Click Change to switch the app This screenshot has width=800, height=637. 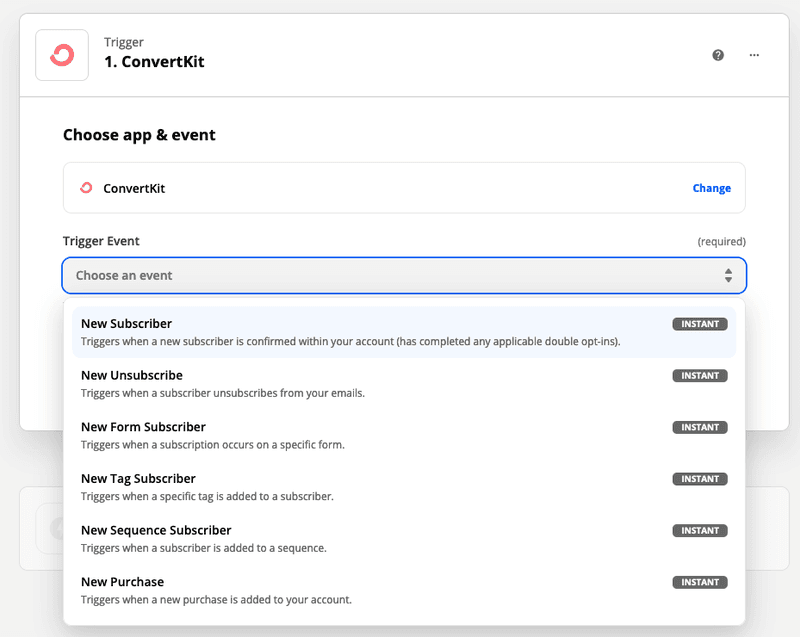point(711,188)
